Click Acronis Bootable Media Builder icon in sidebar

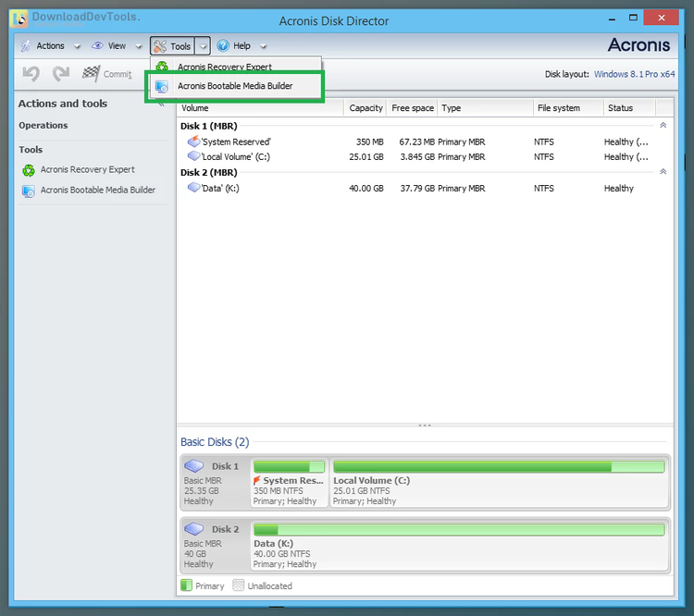(29, 191)
